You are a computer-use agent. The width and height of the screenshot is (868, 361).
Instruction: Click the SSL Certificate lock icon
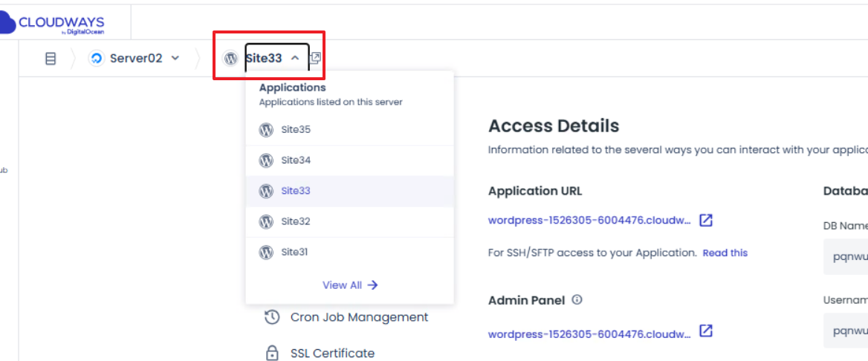272,353
